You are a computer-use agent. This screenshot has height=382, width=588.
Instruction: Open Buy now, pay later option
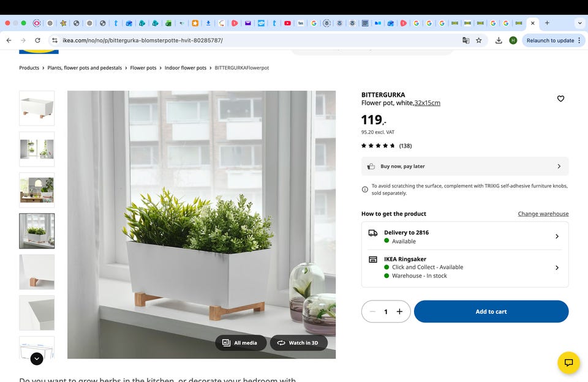(465, 166)
